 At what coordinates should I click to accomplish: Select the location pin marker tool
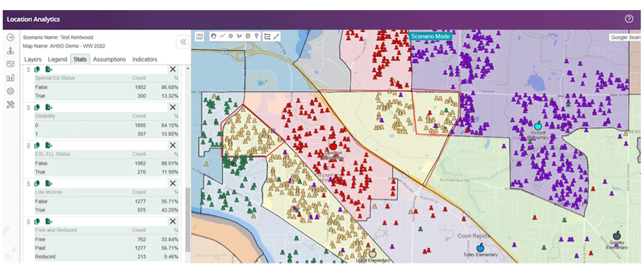256,36
